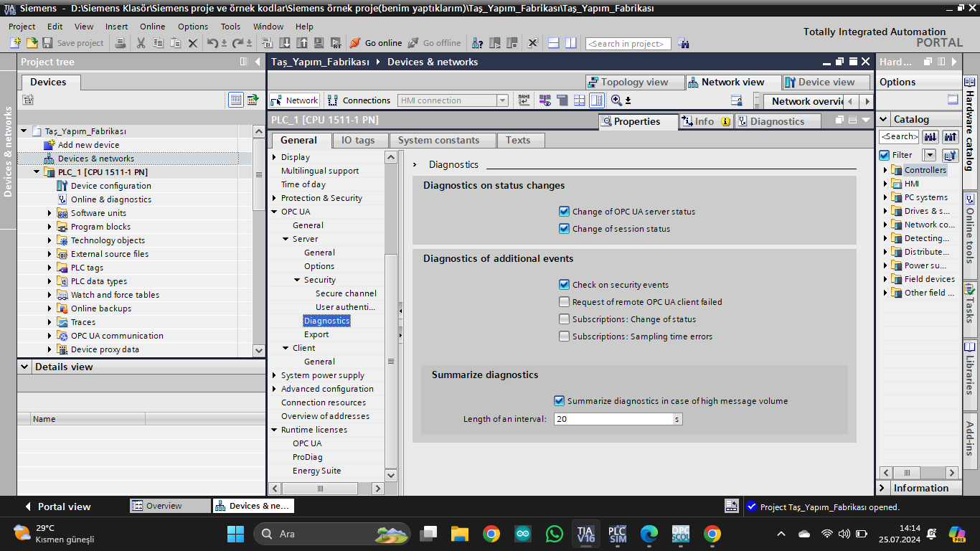Screen dimensions: 980x551
Task: Uncheck Check on security events
Action: [x=564, y=285]
